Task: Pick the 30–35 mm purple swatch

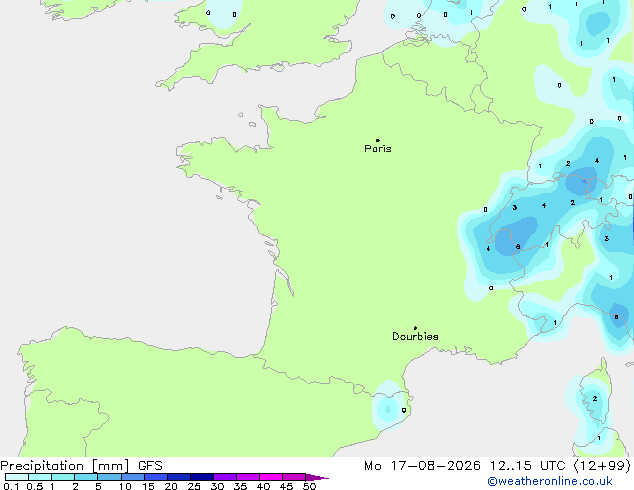Action: (x=225, y=477)
